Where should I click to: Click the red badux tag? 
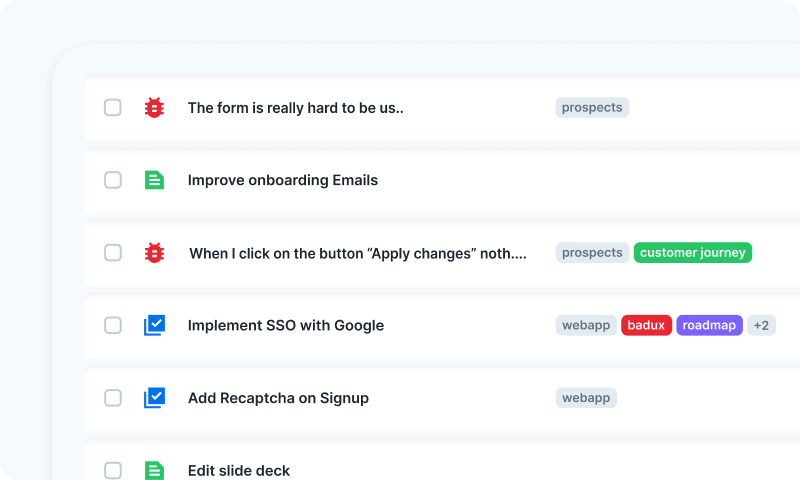(x=646, y=325)
